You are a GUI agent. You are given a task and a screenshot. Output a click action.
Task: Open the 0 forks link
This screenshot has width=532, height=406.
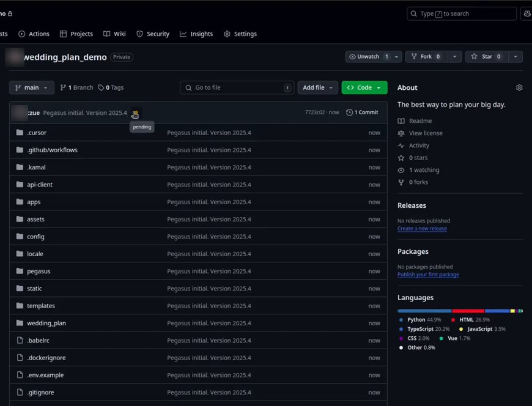pyautogui.click(x=418, y=182)
